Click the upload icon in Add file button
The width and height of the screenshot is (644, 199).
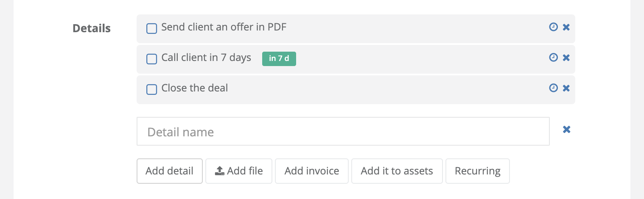(x=219, y=171)
